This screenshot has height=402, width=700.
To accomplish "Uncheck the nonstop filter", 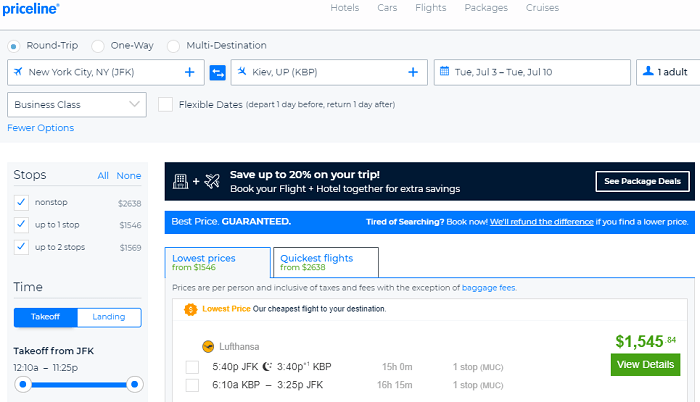I will 21,202.
